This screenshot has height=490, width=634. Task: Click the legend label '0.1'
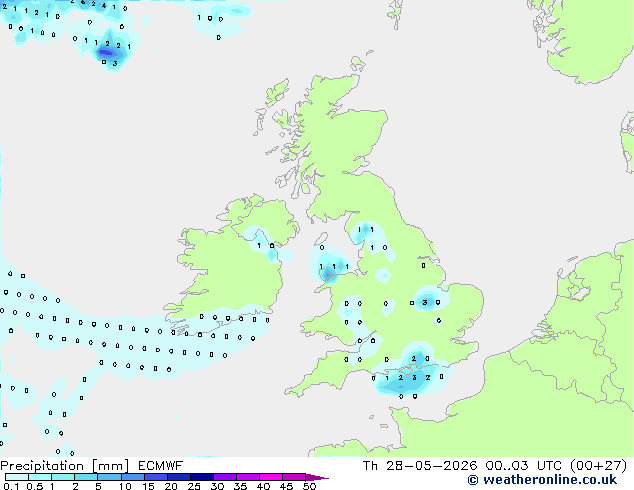11,486
